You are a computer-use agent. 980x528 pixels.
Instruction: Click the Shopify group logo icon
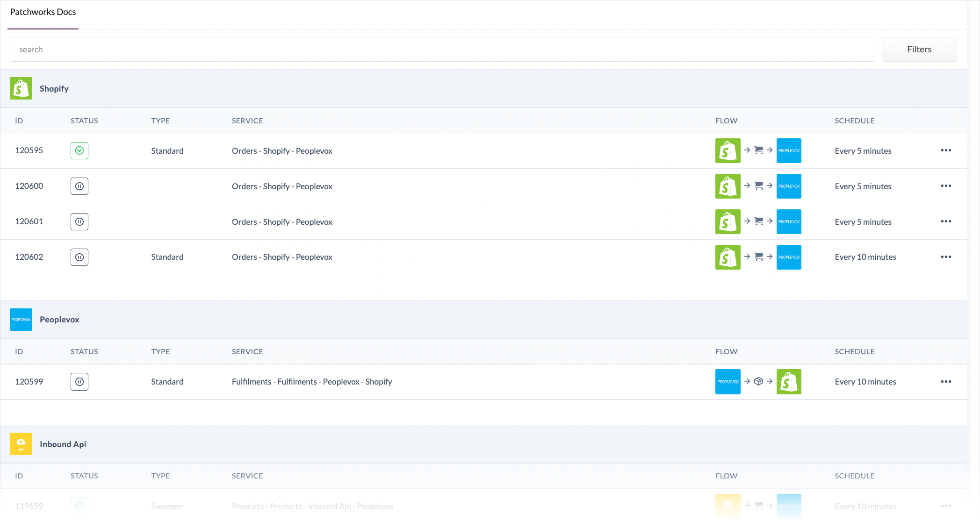click(21, 88)
